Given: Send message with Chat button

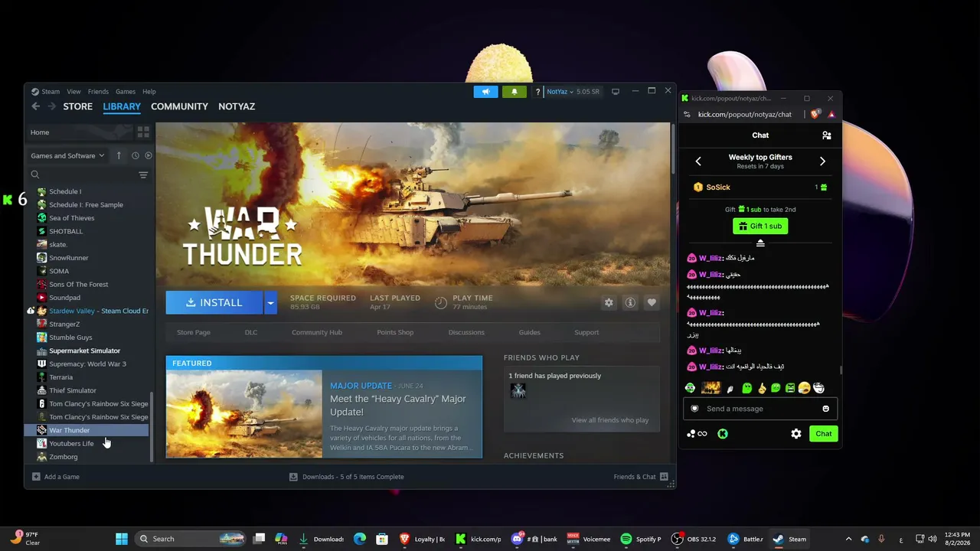Looking at the screenshot, I should [824, 434].
